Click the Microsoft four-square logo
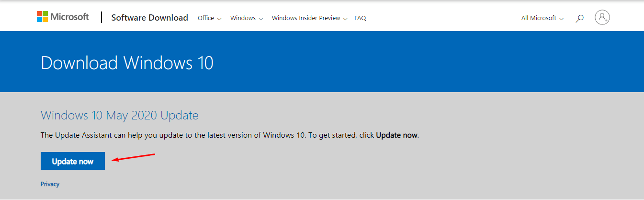The image size is (644, 200). [x=43, y=17]
